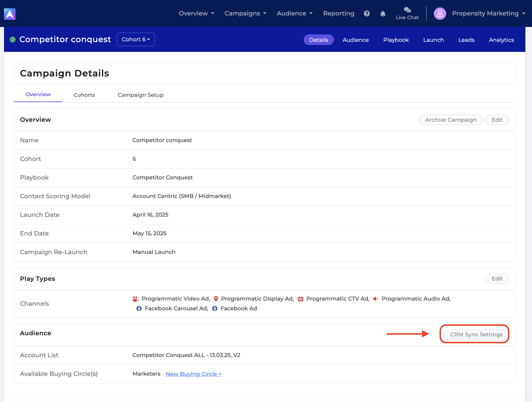Switch to the Launch tab
This screenshot has width=532, height=402.
(x=434, y=40)
